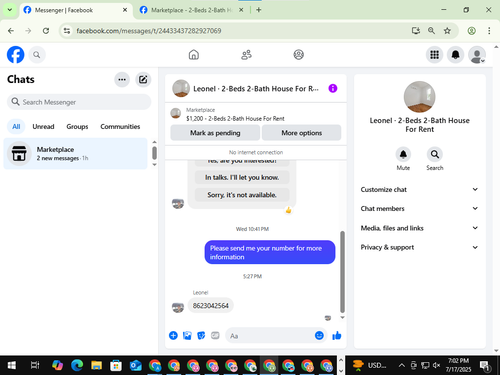Click the Search Messenger field
Image resolution: width=500 pixels, height=375 pixels.
[x=79, y=102]
